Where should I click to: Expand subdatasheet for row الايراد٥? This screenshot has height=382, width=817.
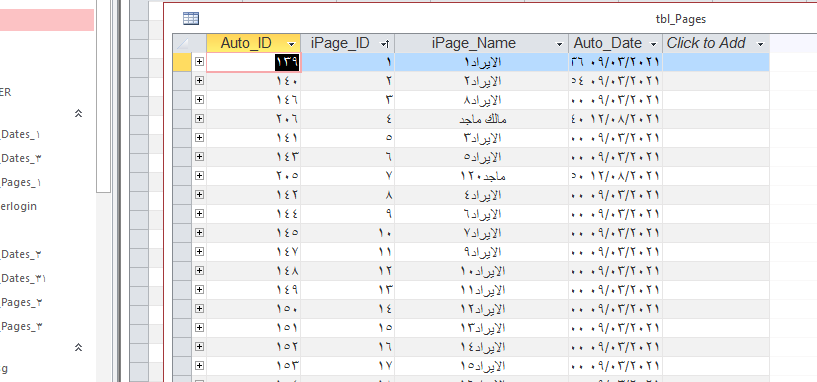[x=199, y=157]
